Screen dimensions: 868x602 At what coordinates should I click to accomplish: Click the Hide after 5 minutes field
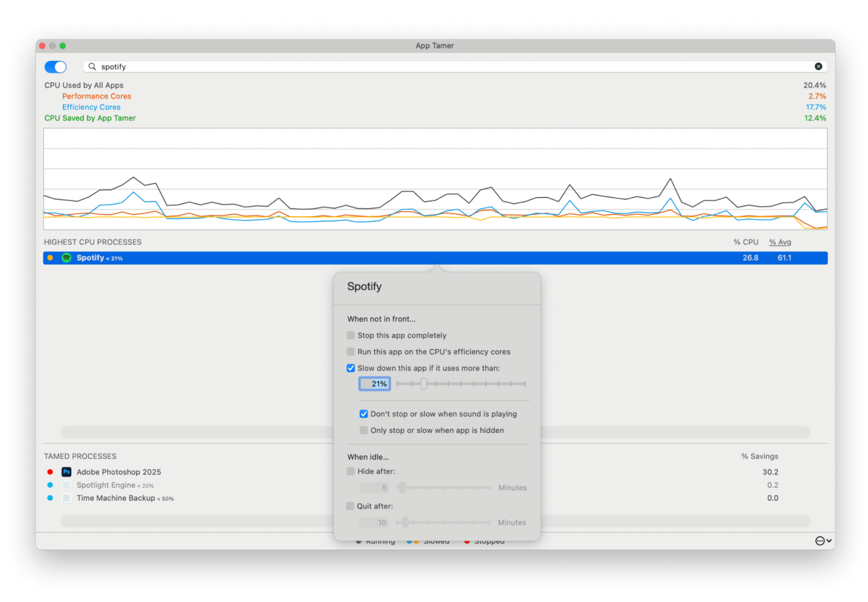point(374,488)
